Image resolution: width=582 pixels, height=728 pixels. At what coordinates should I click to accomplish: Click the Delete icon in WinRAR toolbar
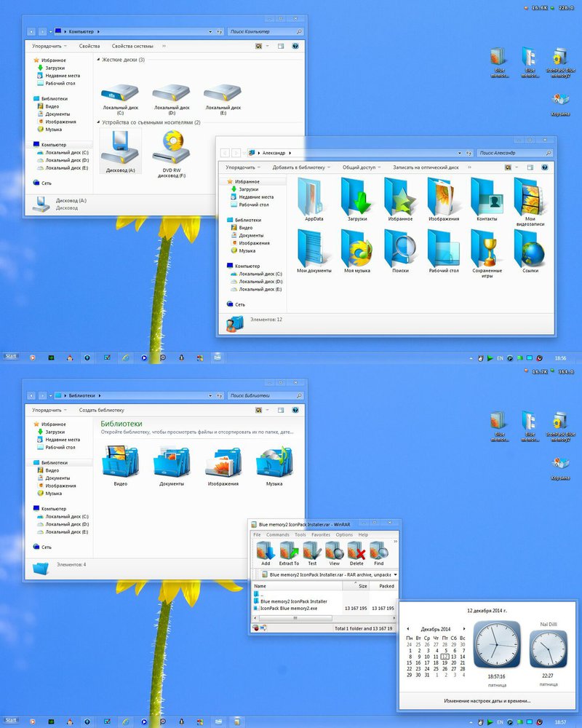click(356, 551)
